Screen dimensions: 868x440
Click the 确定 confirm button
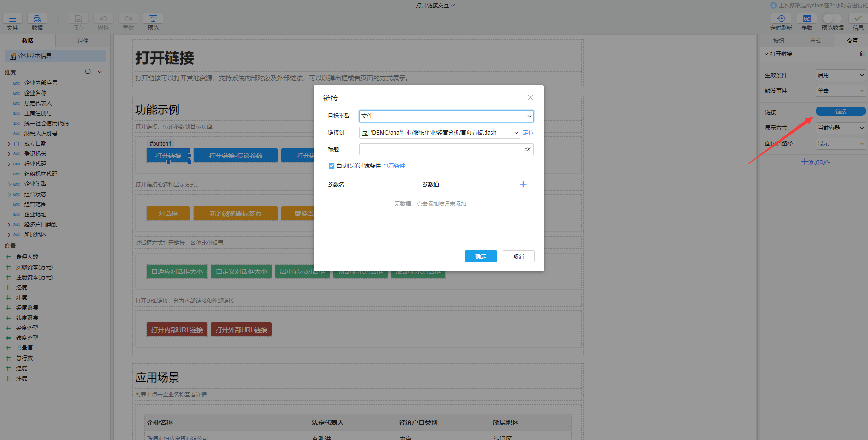[480, 256]
